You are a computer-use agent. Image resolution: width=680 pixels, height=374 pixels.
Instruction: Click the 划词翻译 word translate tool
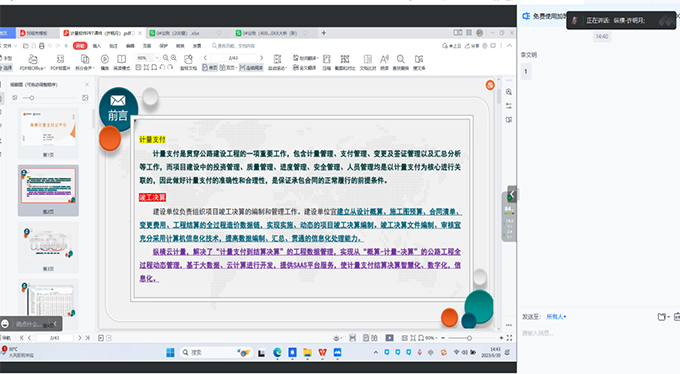coord(305,58)
